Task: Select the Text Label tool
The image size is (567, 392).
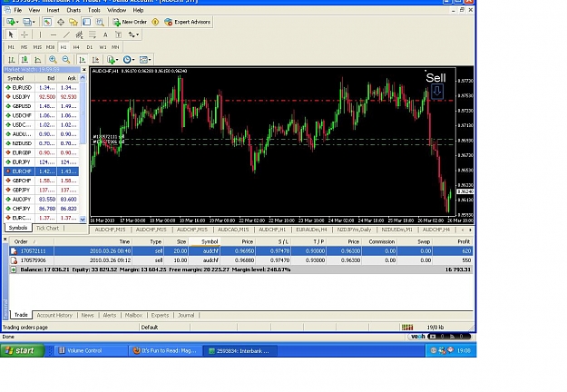Action: point(118,34)
